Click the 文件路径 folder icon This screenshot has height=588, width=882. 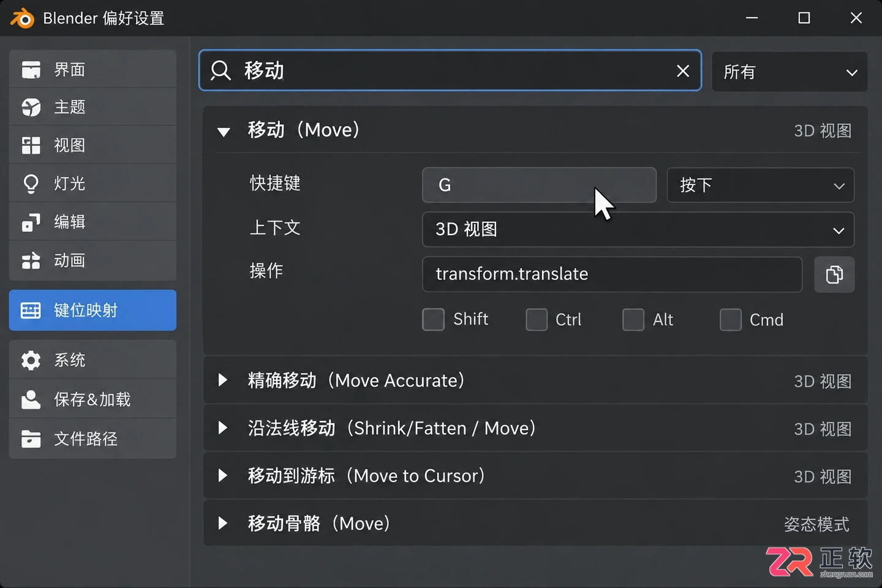pyautogui.click(x=31, y=439)
